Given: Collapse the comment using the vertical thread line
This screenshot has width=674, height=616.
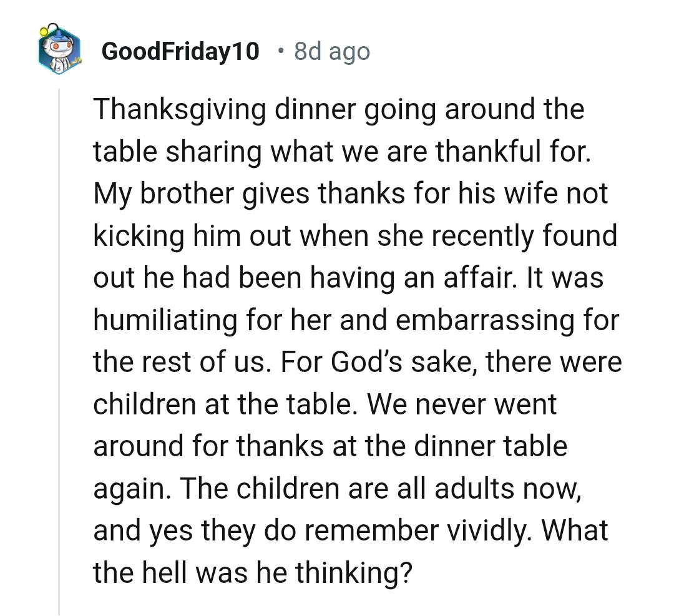Looking at the screenshot, I should pyautogui.click(x=59, y=350).
